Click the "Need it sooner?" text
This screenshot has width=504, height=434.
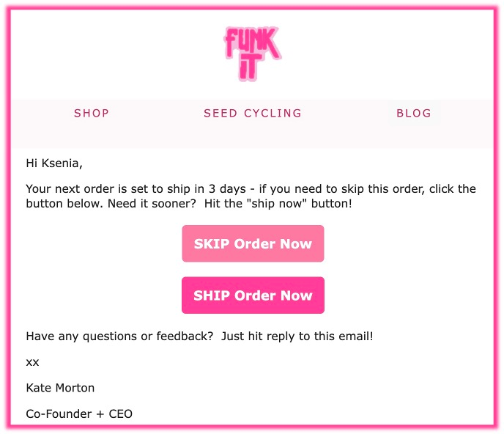click(152, 204)
